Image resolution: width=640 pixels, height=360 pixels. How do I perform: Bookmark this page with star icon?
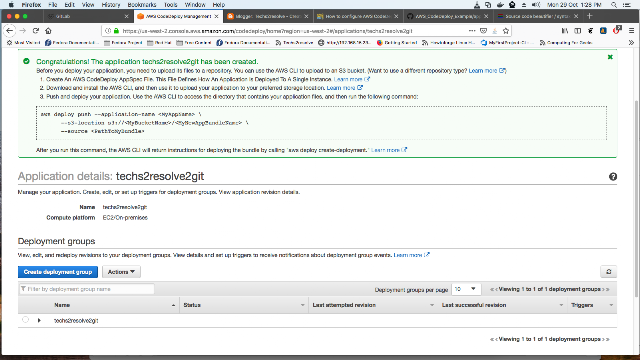506,31
